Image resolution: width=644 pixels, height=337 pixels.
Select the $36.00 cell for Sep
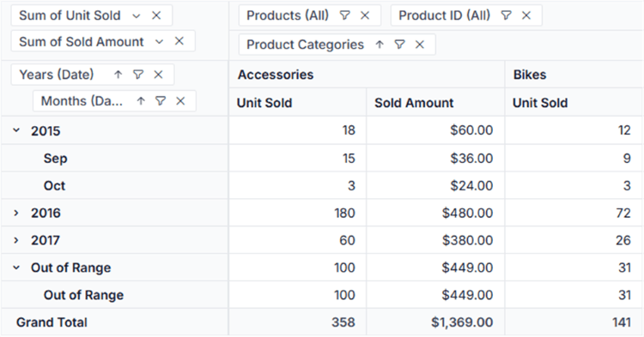[x=435, y=159]
